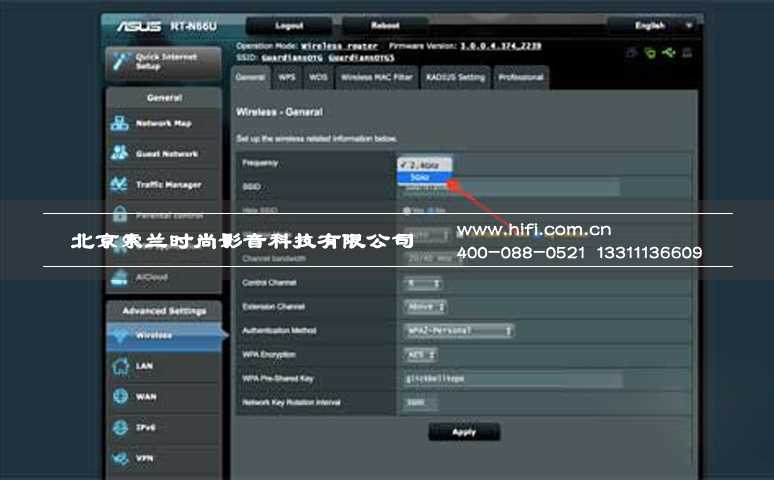
Task: Click the Logout button
Action: tap(289, 26)
